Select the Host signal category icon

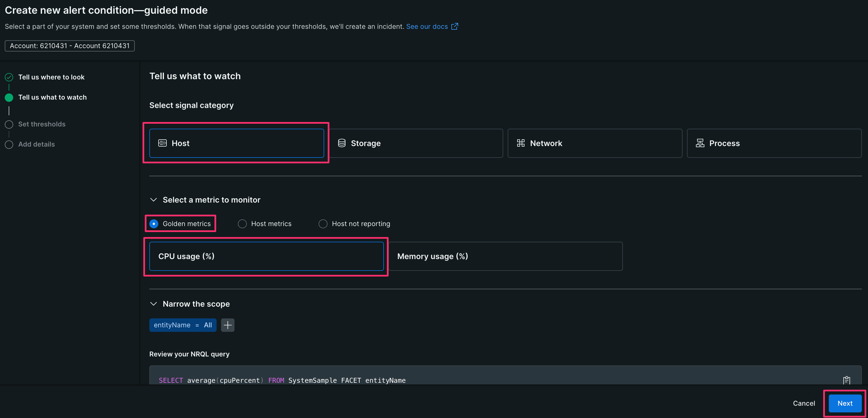[x=163, y=143]
